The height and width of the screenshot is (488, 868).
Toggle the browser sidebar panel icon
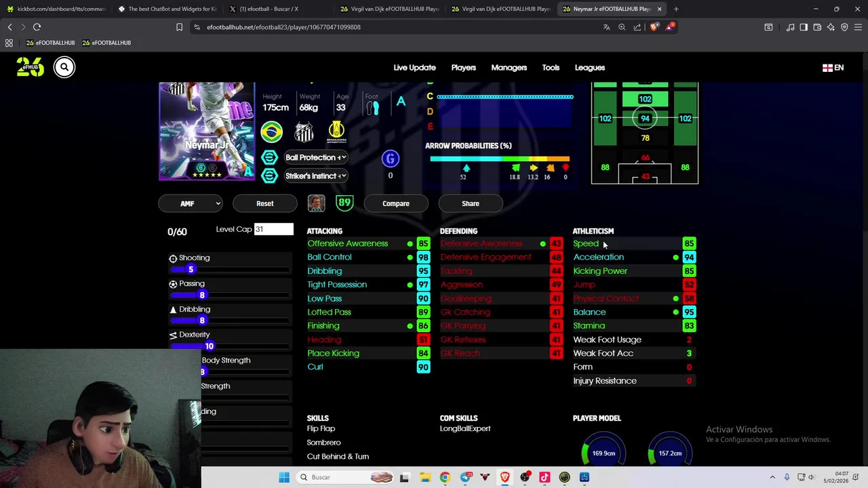tap(804, 27)
